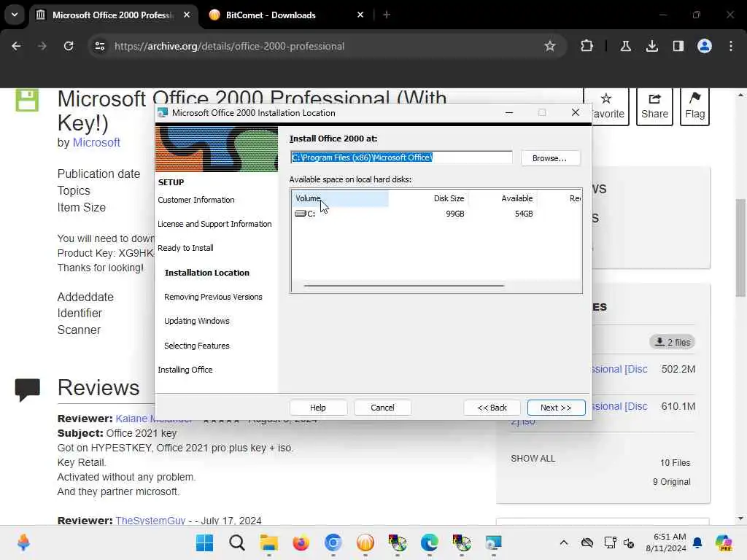Viewport: 747px width, 560px height.
Task: Switch to Microsoft Office 2000 Professional tab
Action: click(113, 15)
